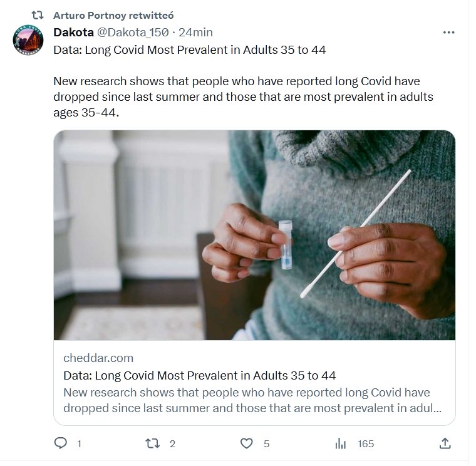Click the small retweeted indicator icon at top

click(x=38, y=15)
